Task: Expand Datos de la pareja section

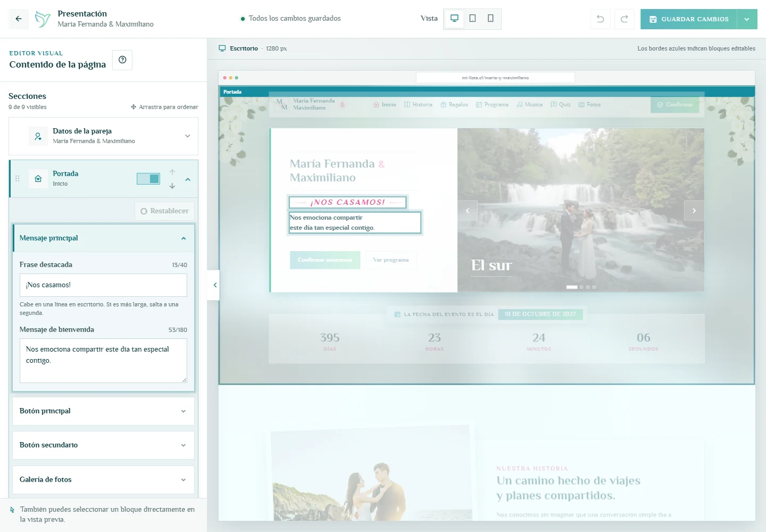Action: point(187,136)
